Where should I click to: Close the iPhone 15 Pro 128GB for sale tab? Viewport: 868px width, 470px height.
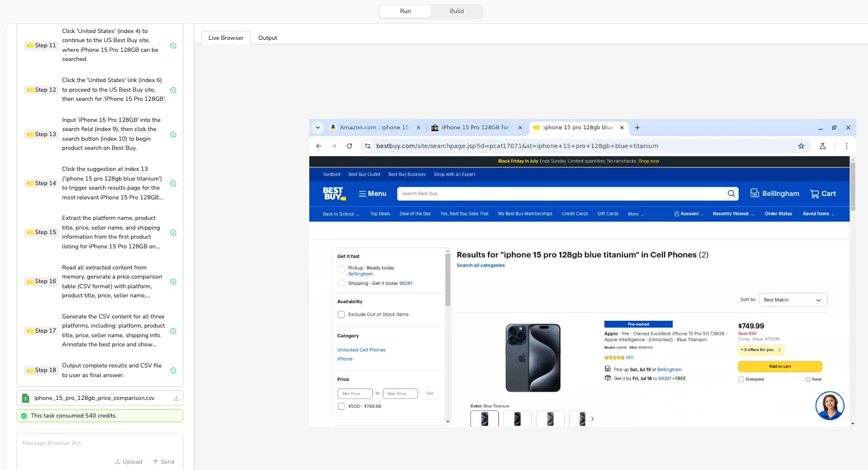pos(520,128)
